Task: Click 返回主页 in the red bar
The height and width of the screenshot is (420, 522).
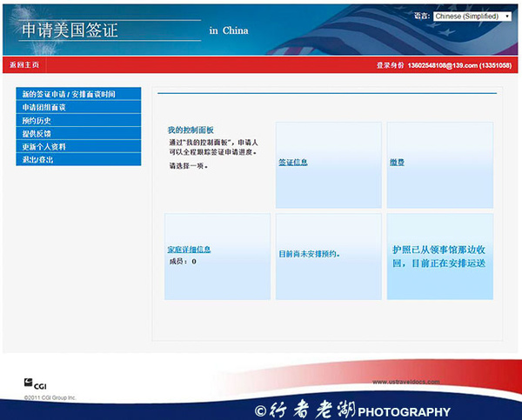Action: (24, 64)
